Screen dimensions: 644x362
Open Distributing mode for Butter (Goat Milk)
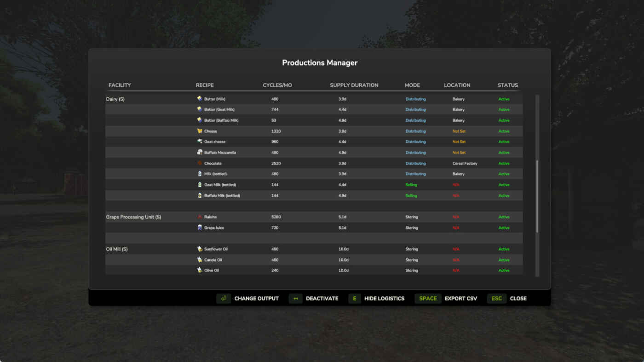tap(415, 110)
